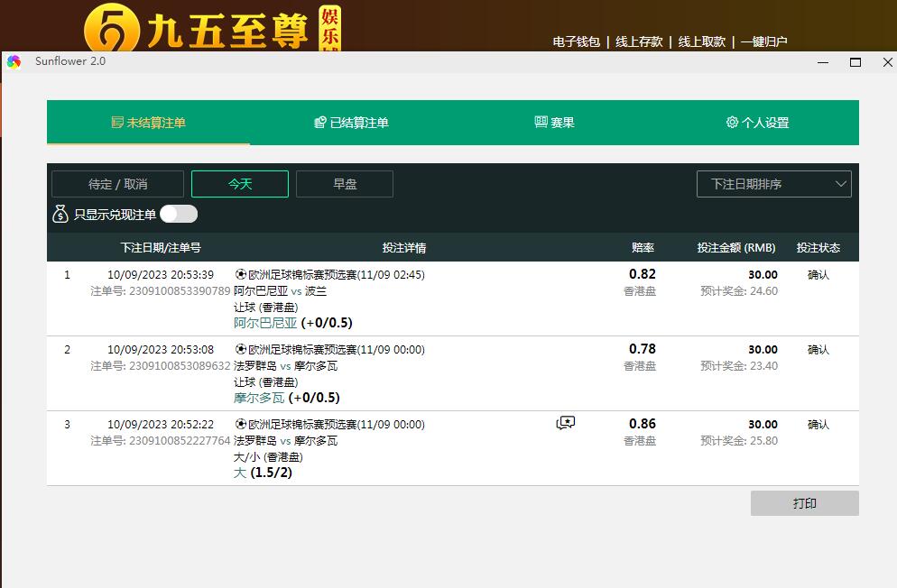Toggle the 只显示兑现注单 switch

click(179, 215)
